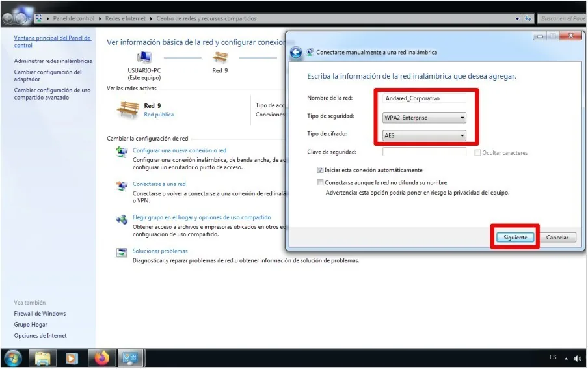Click the Solucionar problemas icon
Screen dimensions: 588x369
coord(122,253)
